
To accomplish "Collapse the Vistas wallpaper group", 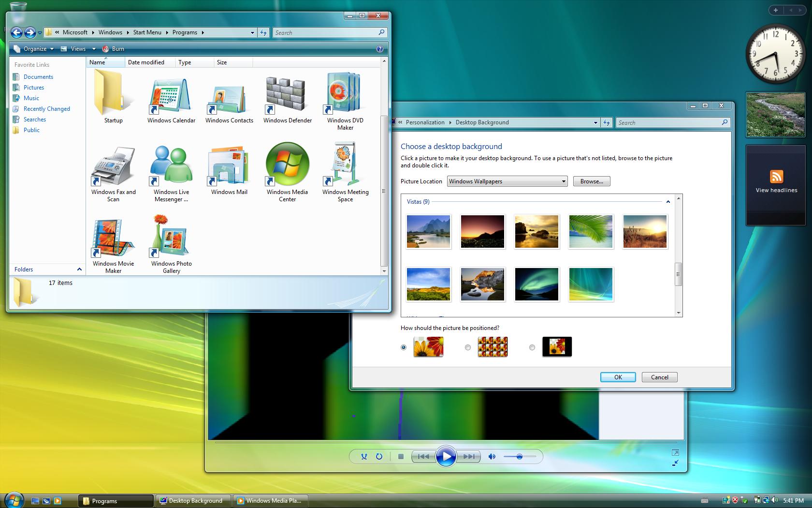I will click(x=668, y=202).
